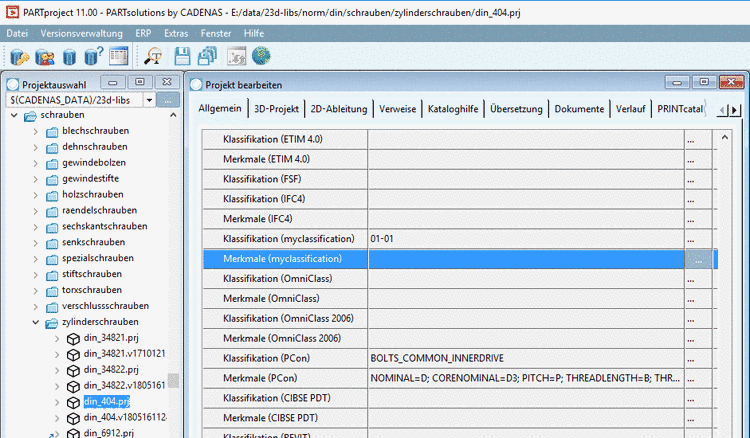Click the open zylinderschrauben folder icon
This screenshot has width=750, height=438.
click(x=52, y=323)
